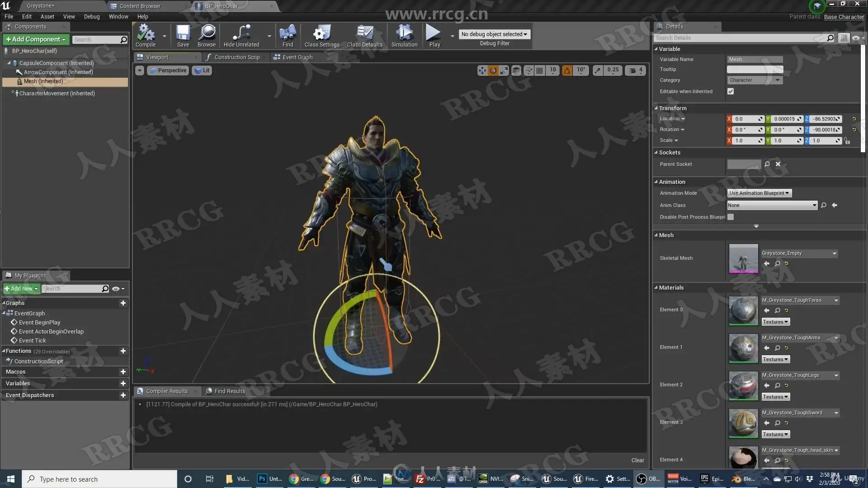The image size is (868, 488).
Task: Click the Compile toolbar icon
Action: tap(146, 36)
